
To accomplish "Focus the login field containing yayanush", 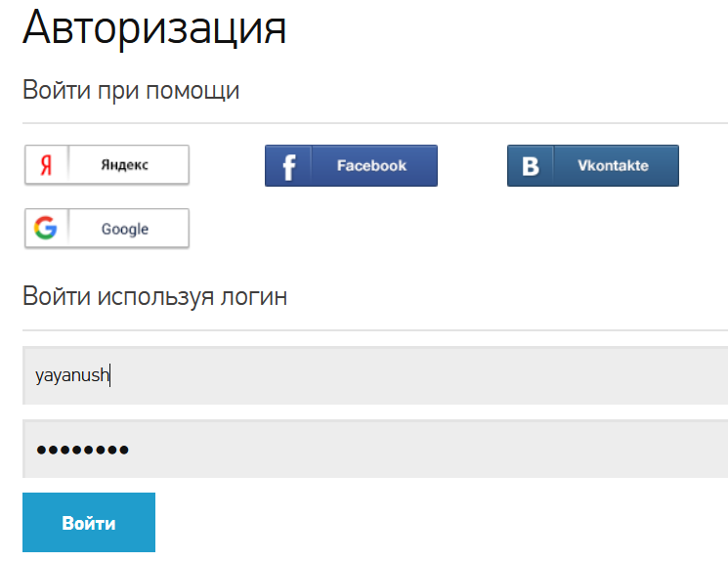I will [375, 375].
